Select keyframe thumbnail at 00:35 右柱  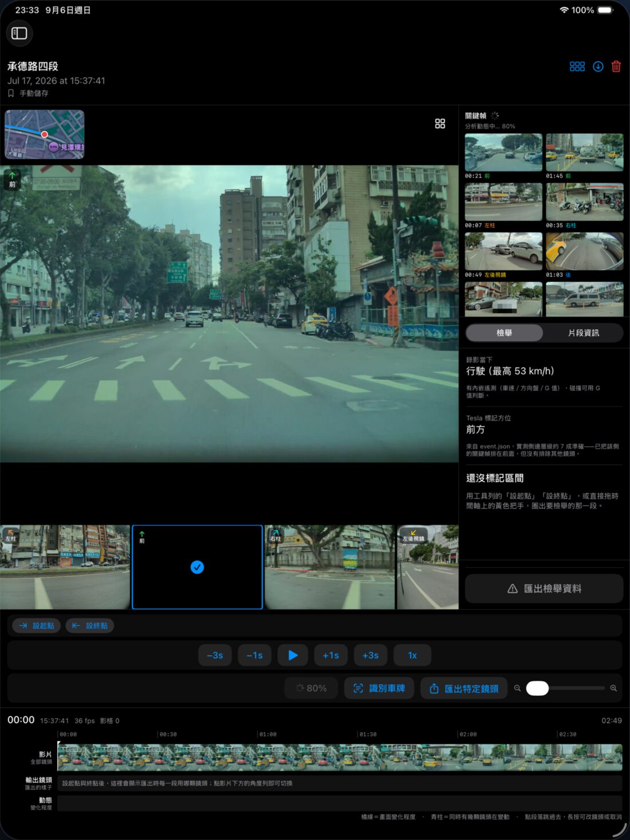585,202
